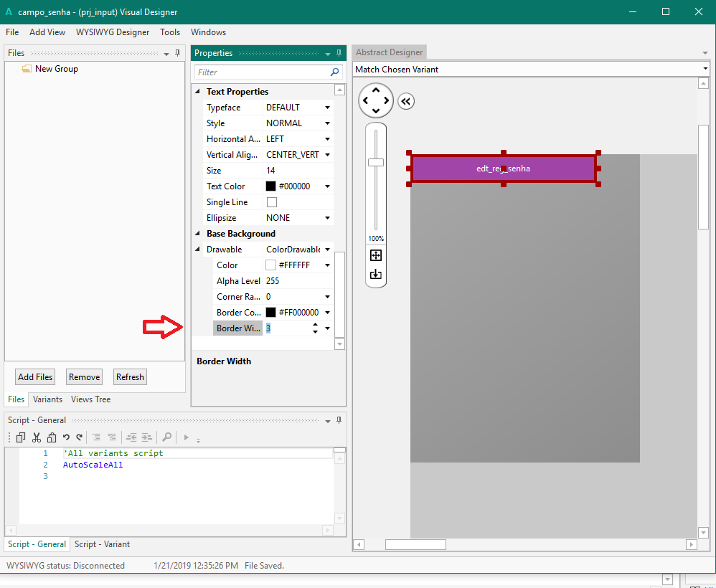716x588 pixels.
Task: Open the Add View menu
Action: [x=47, y=32]
